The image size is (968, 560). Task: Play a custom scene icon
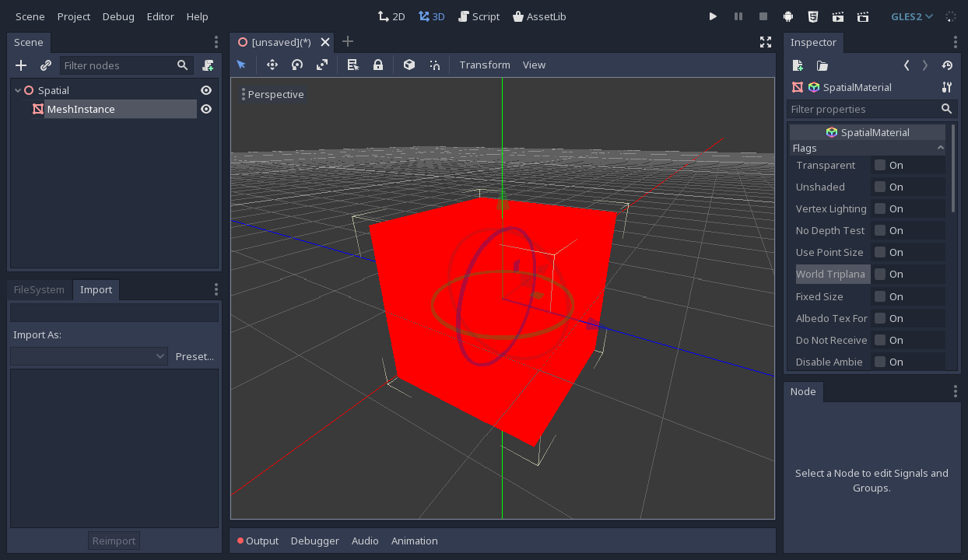coord(863,16)
